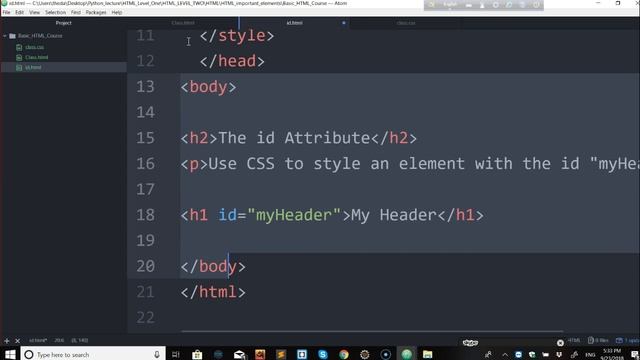Click the microphone icon in search box
The height and width of the screenshot is (360, 640).
click(157, 355)
